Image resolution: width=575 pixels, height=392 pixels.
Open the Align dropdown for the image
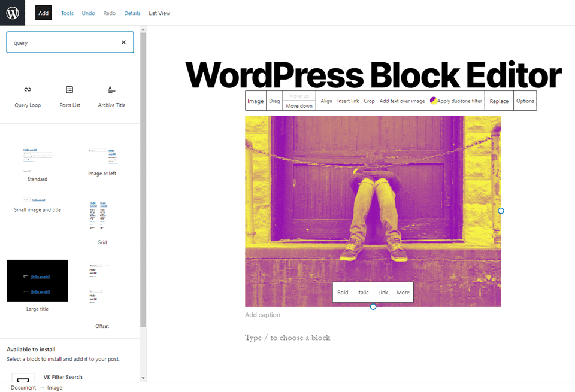click(326, 101)
